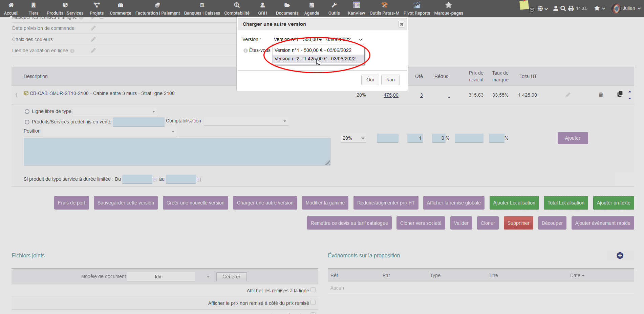Image resolution: width=644 pixels, height=314 pixels.
Task: Delete the product line with trash icon
Action: (x=601, y=95)
